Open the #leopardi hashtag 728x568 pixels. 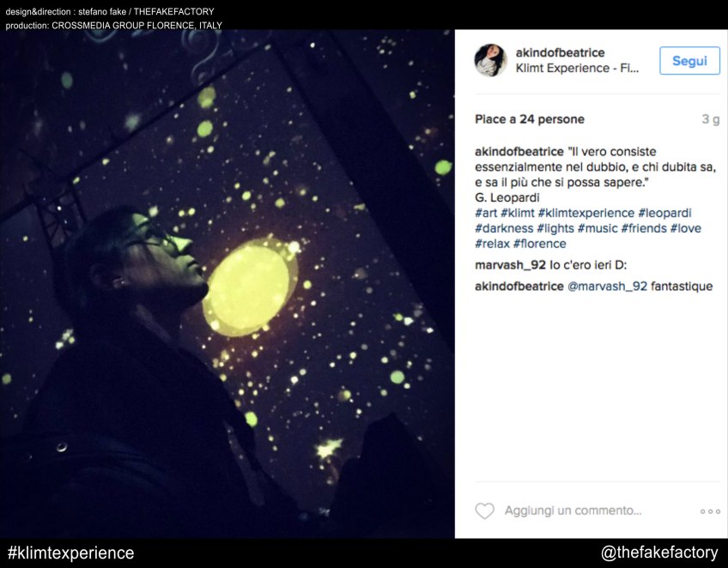coord(664,213)
